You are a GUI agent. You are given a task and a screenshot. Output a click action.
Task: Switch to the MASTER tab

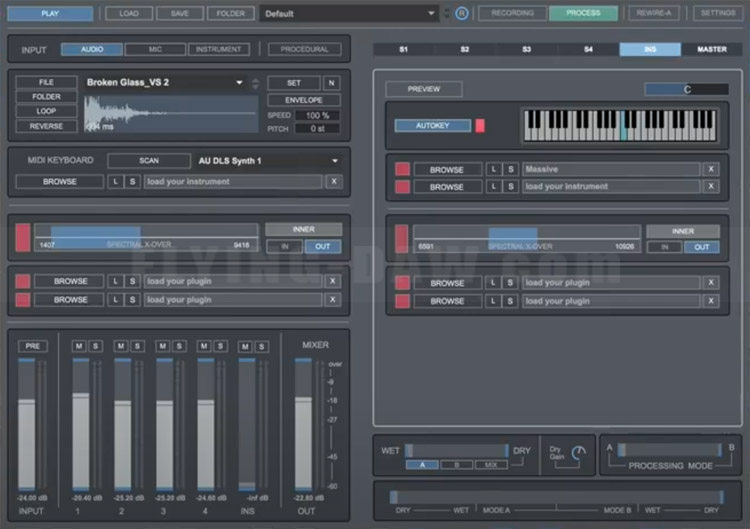click(x=712, y=49)
